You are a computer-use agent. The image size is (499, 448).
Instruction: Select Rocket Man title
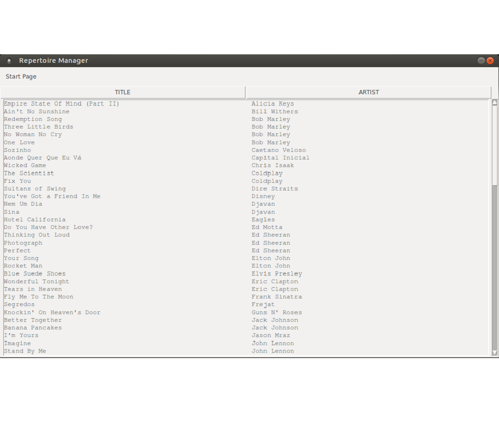(23, 266)
